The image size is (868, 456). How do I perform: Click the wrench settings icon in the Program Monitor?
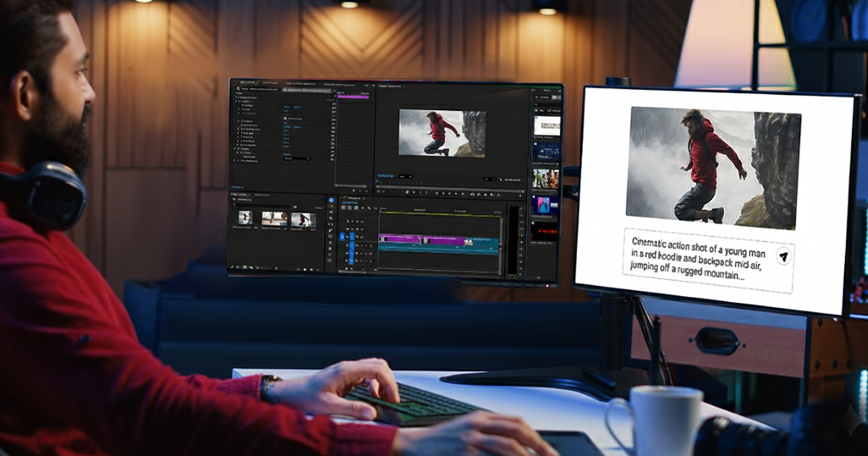(500, 179)
